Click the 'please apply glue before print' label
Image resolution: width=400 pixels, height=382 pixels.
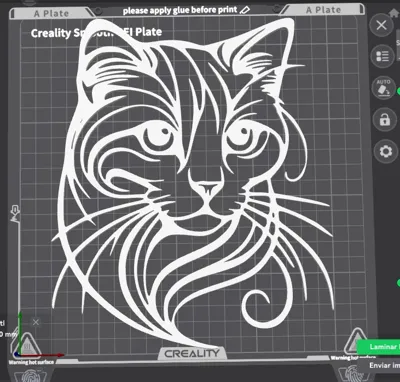180,10
